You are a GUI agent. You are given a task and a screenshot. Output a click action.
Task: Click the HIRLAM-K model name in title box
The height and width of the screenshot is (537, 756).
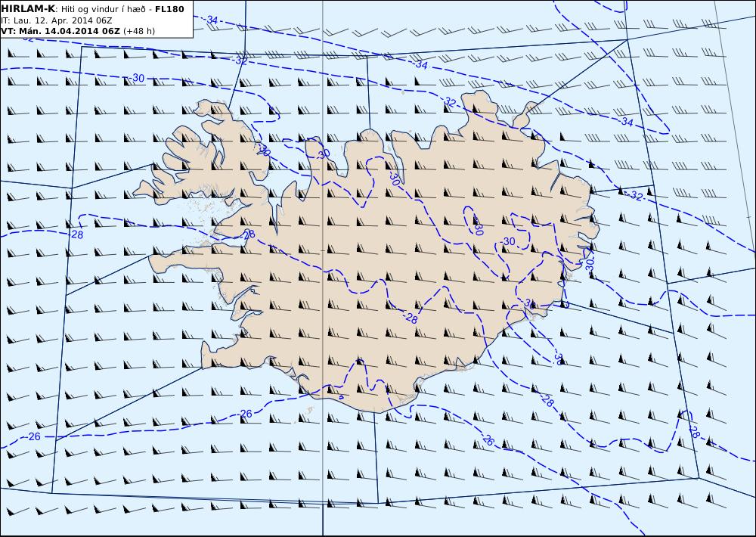[x=29, y=9]
